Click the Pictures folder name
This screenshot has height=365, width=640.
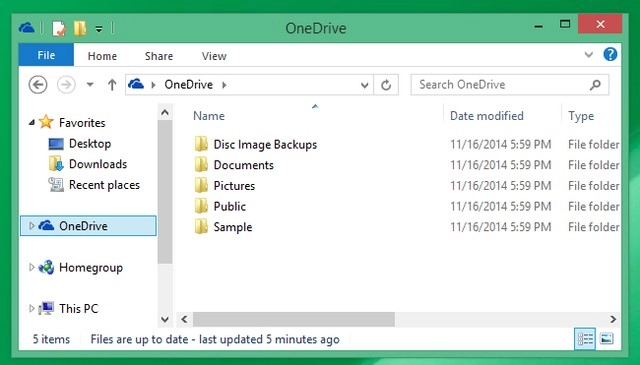coord(234,186)
